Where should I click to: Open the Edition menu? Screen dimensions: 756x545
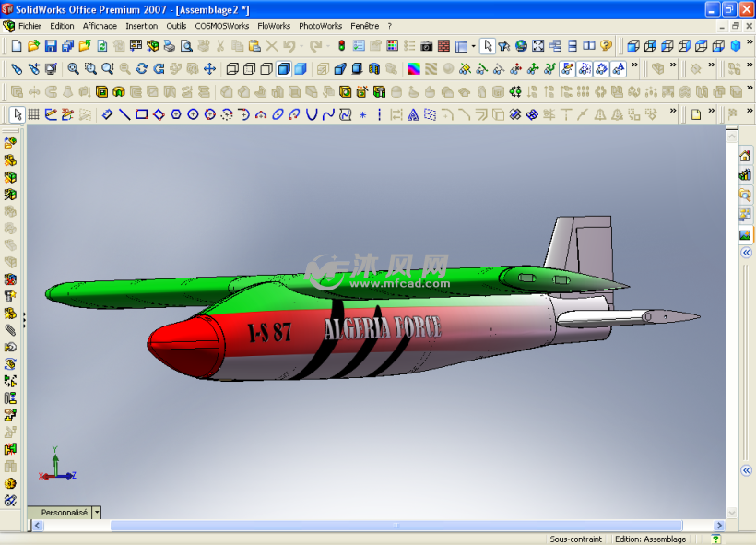click(62, 26)
